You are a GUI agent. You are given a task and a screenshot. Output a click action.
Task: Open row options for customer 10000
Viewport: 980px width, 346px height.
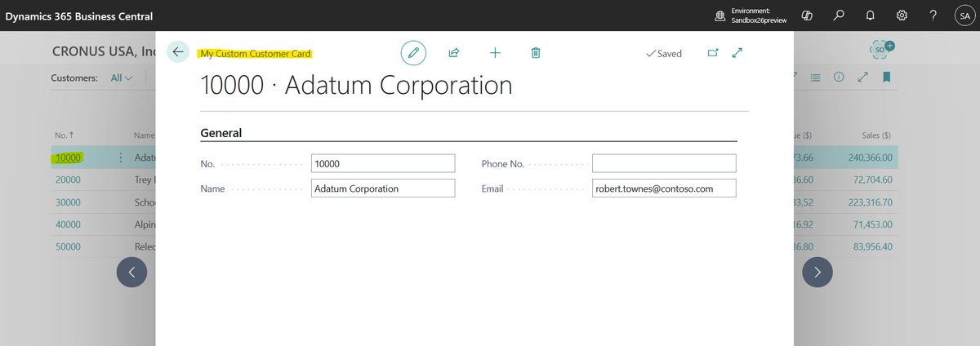pyautogui.click(x=121, y=157)
